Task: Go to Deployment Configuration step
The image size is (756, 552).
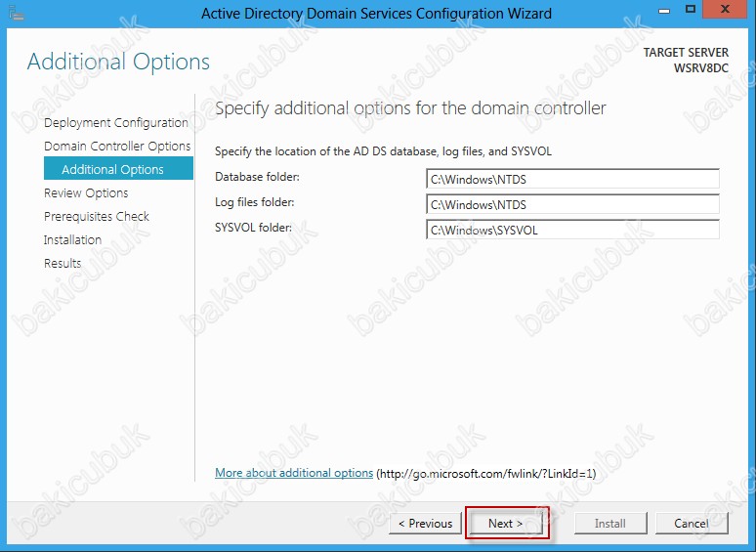Action: click(x=115, y=123)
